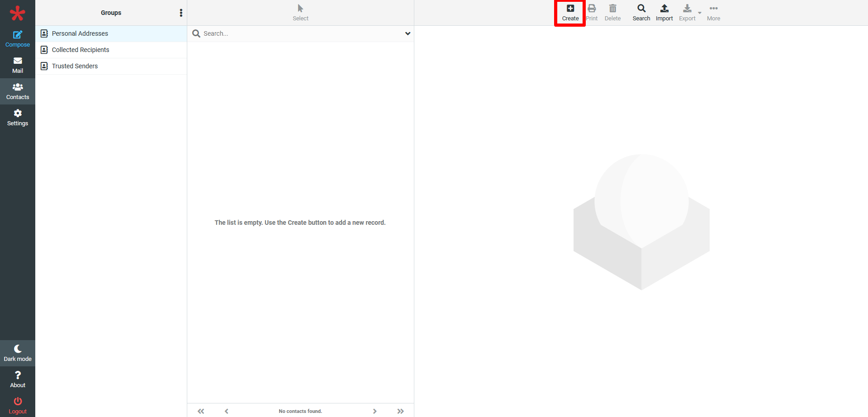868x417 pixels.
Task: Open the More actions menu
Action: pos(713,13)
